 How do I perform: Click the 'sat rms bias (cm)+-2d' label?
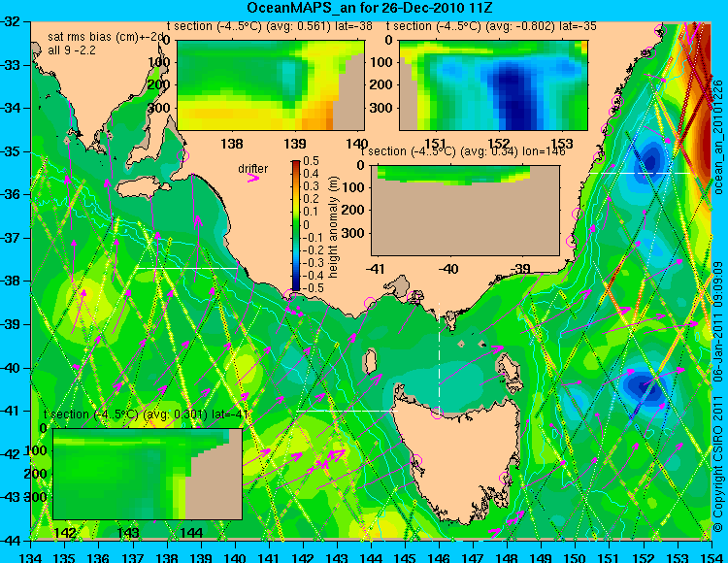[x=106, y=37]
